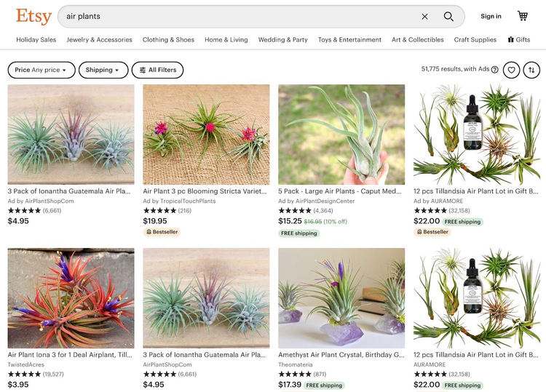The image size is (546, 392).
Task: Open '5 Pack - Large Air Plants' title
Action: point(340,191)
